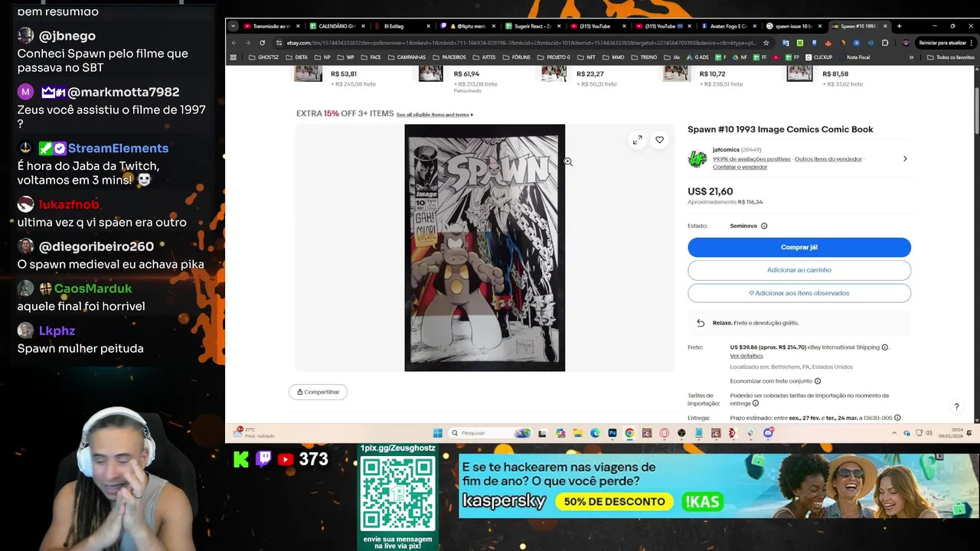Image resolution: width=980 pixels, height=551 pixels.
Task: Open info icon for import fees
Action: pyautogui.click(x=756, y=403)
